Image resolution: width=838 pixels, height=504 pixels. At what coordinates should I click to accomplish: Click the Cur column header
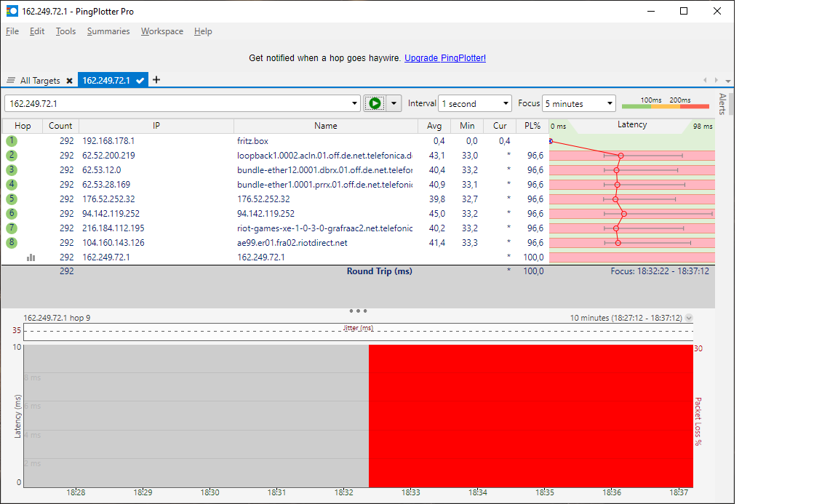coord(500,126)
